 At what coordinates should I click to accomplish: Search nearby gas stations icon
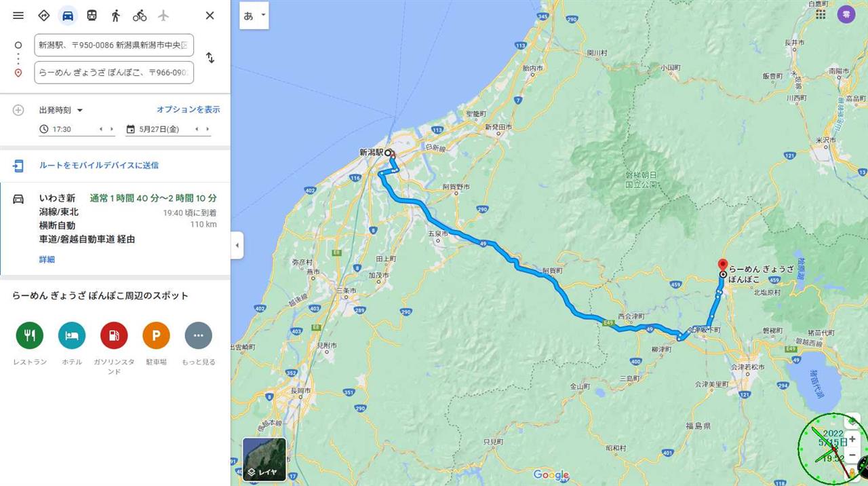(114, 335)
